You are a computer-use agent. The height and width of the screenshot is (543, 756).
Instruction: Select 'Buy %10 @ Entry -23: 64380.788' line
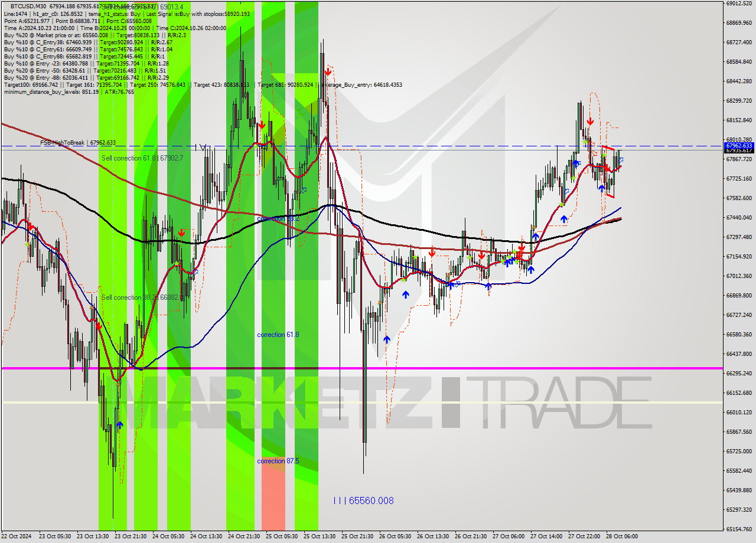point(86,63)
